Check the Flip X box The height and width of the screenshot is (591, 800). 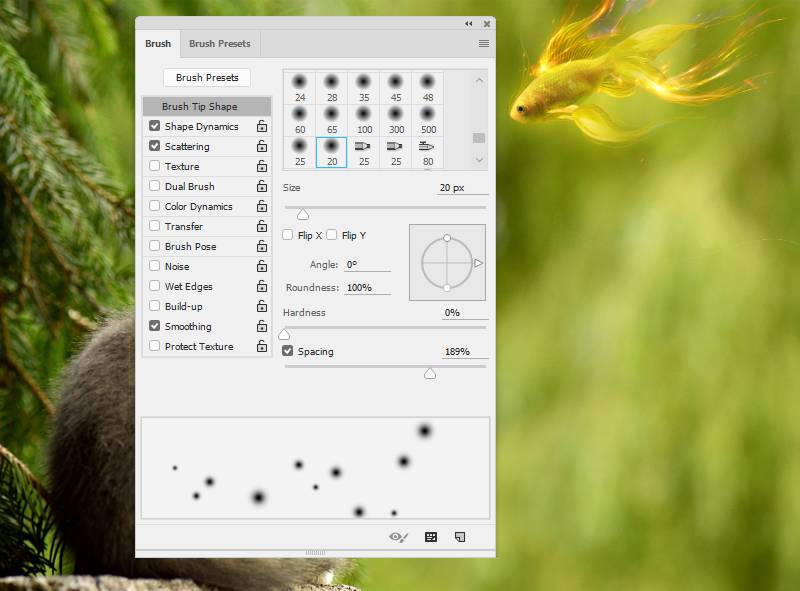pyautogui.click(x=288, y=235)
